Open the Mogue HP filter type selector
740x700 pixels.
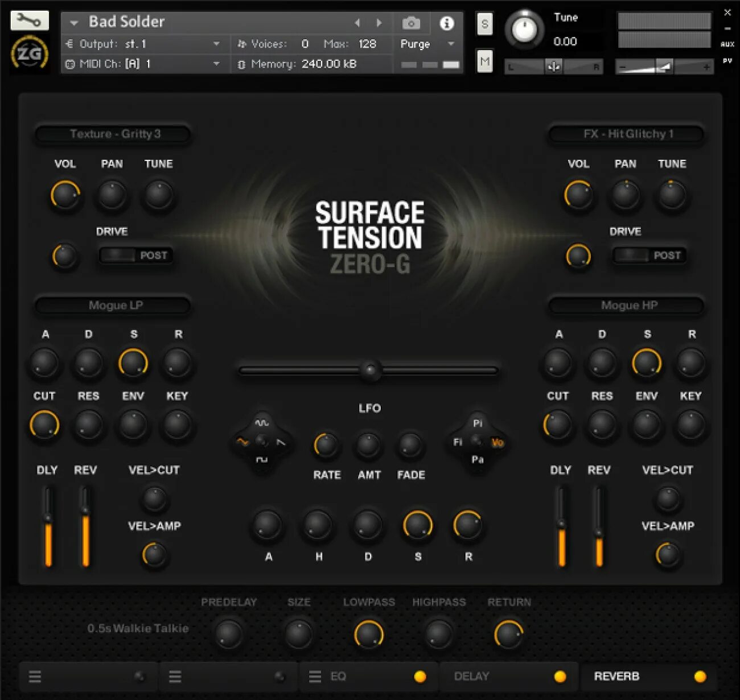(628, 306)
